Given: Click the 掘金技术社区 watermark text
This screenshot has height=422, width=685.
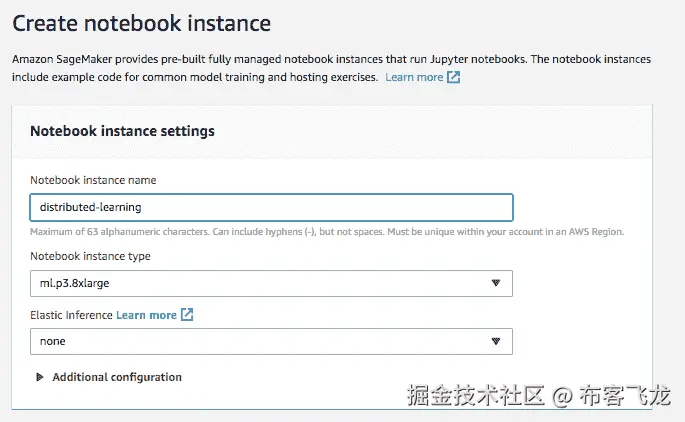Looking at the screenshot, I should (476, 396).
